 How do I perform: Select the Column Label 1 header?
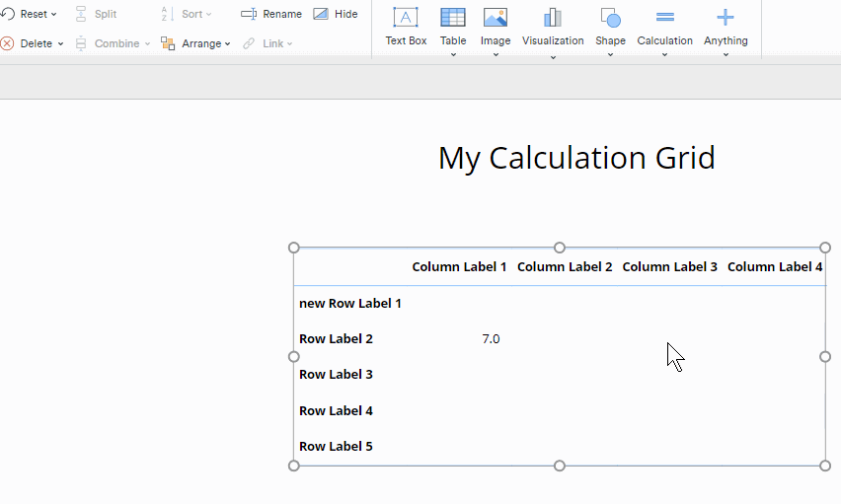pos(459,267)
